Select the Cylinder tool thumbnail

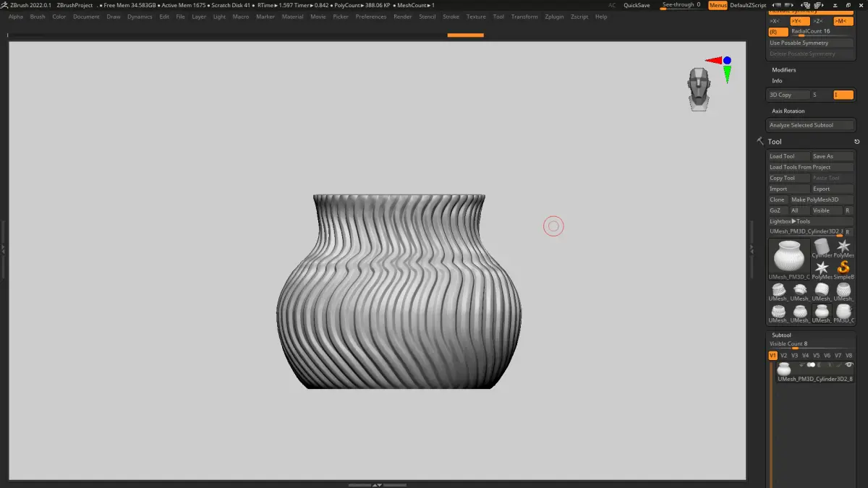point(822,247)
